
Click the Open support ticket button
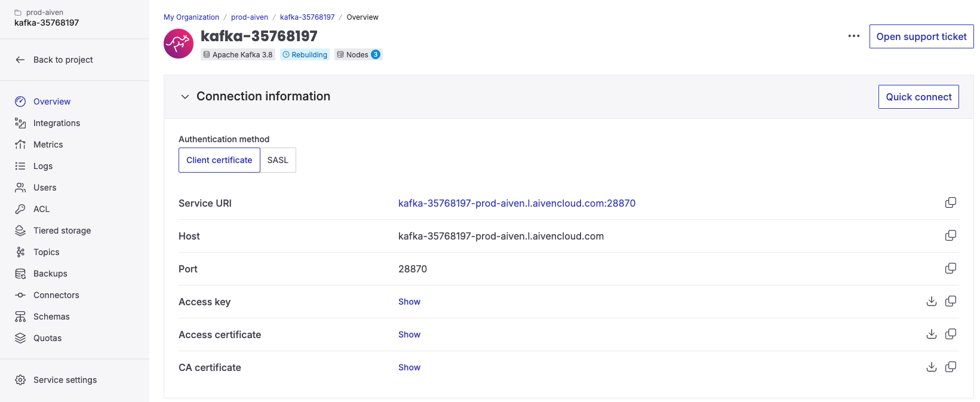click(x=921, y=36)
